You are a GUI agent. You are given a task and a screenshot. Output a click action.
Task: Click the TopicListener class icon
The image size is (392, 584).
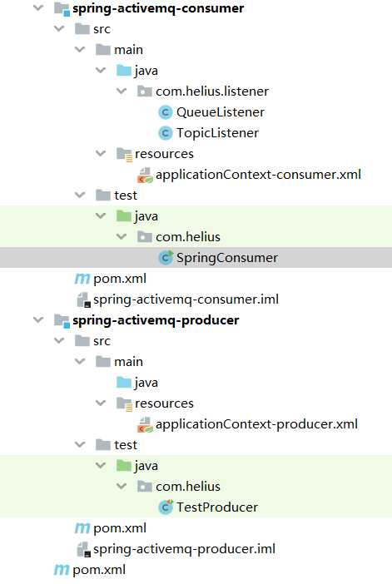click(165, 133)
